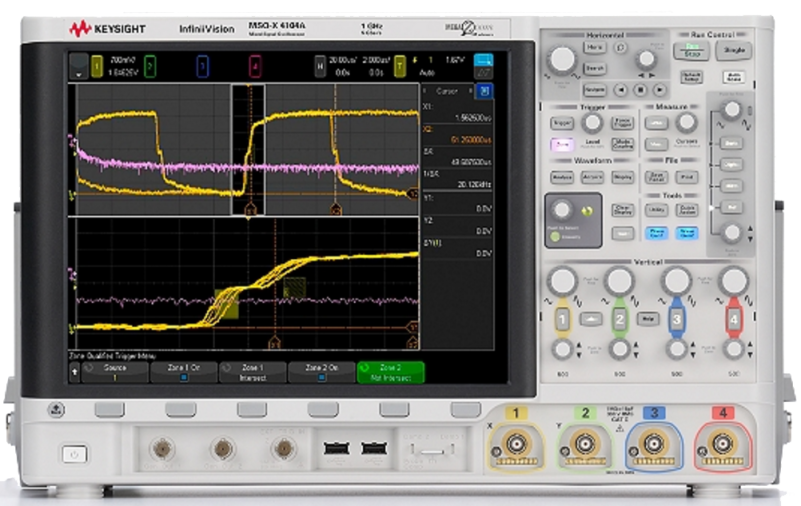Tap the gray H horizontal badge on screen

[x=320, y=66]
